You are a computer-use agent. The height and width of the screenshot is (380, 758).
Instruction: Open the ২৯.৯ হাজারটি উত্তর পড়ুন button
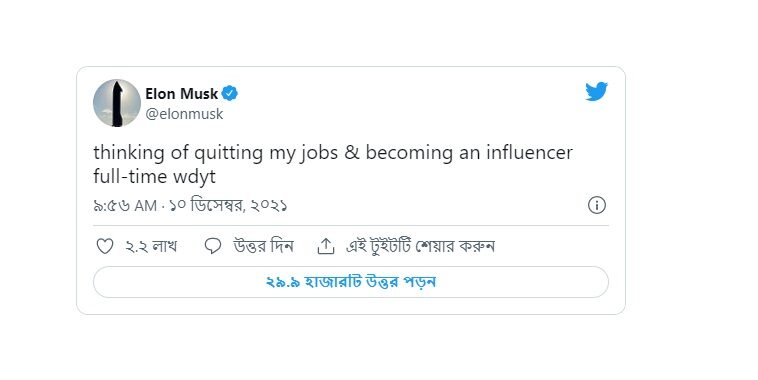[351, 282]
